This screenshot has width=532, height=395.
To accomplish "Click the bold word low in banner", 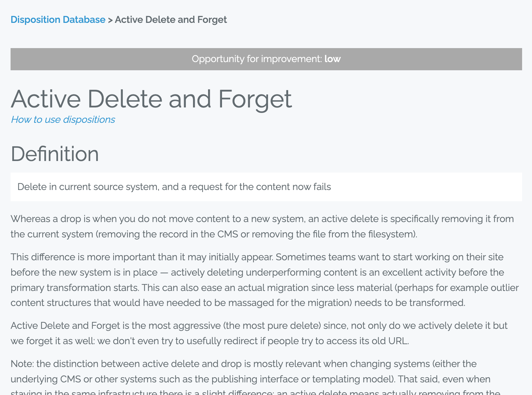I will [332, 59].
